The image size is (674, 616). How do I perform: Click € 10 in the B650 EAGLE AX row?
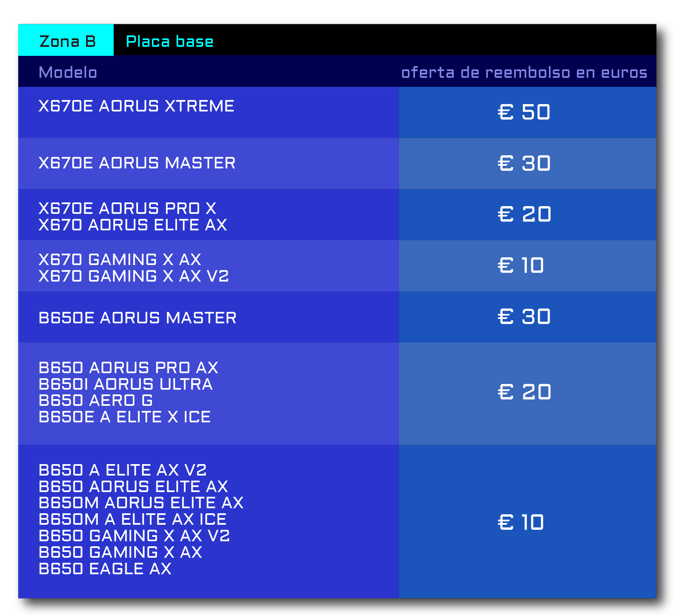coord(521,522)
